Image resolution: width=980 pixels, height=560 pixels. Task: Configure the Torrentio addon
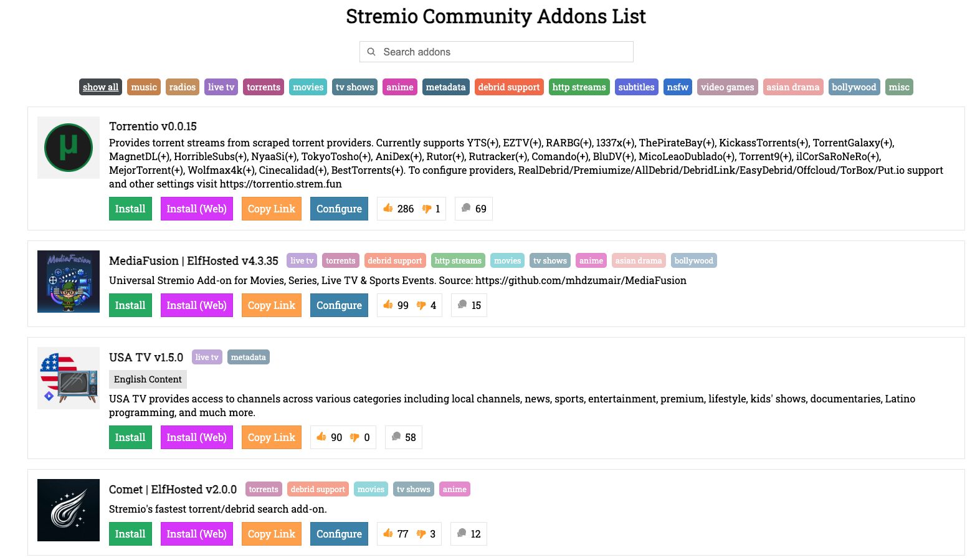point(339,209)
